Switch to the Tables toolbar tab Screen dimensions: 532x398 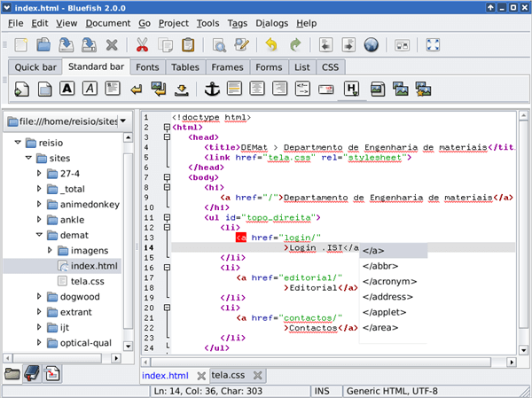point(185,66)
